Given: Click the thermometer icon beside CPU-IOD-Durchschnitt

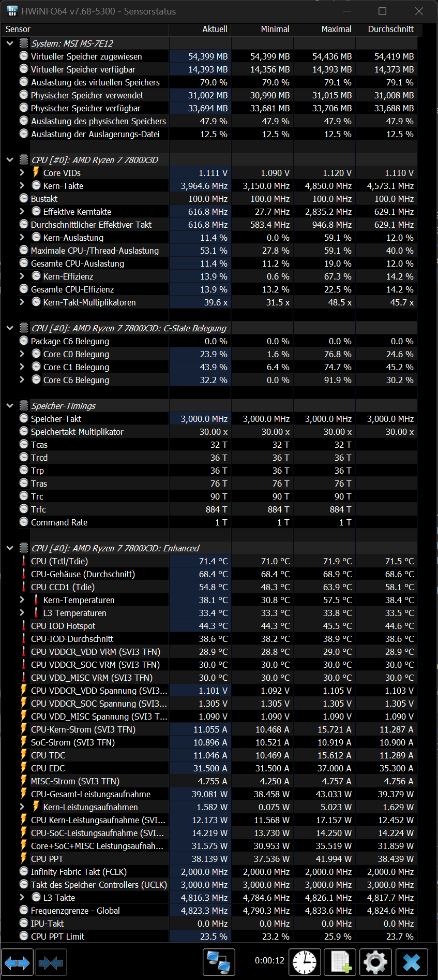Looking at the screenshot, I should (x=23, y=638).
